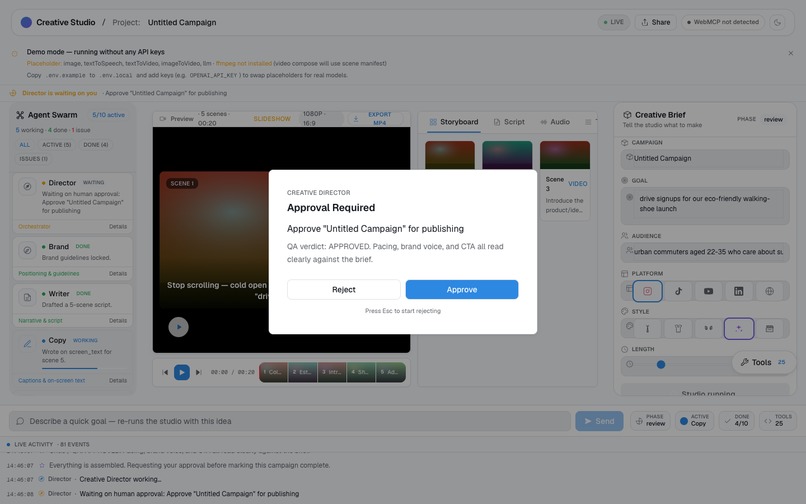
Task: Switch to the Script tab
Action: 509,122
